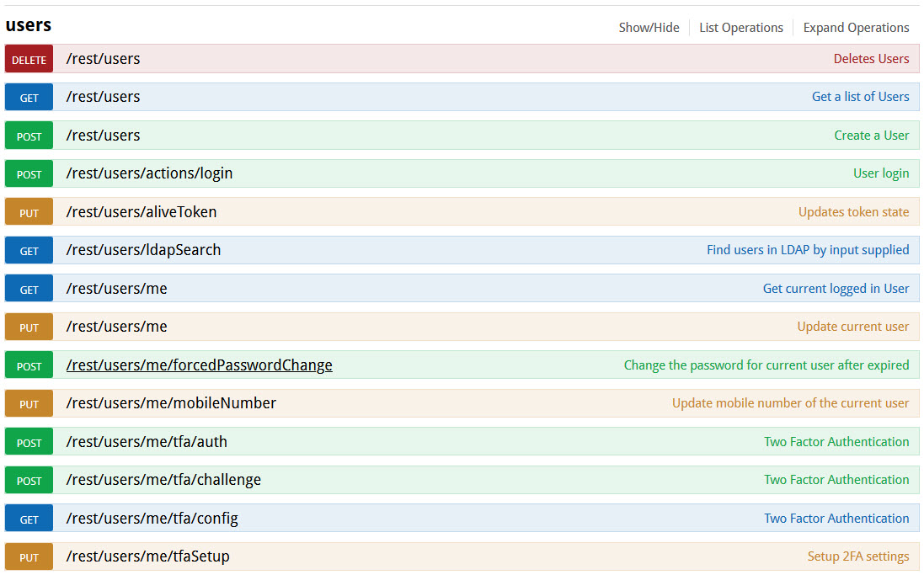The height and width of the screenshot is (575, 924).
Task: Click 'Deletes Users' description text
Action: click(871, 59)
